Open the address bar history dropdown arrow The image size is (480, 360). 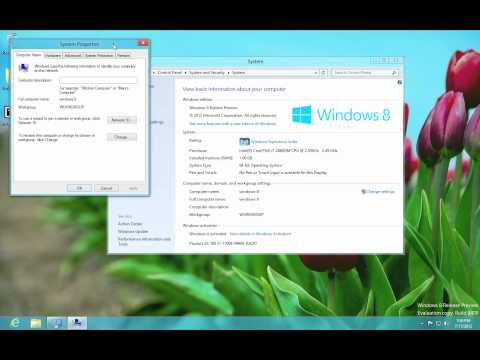click(316, 72)
